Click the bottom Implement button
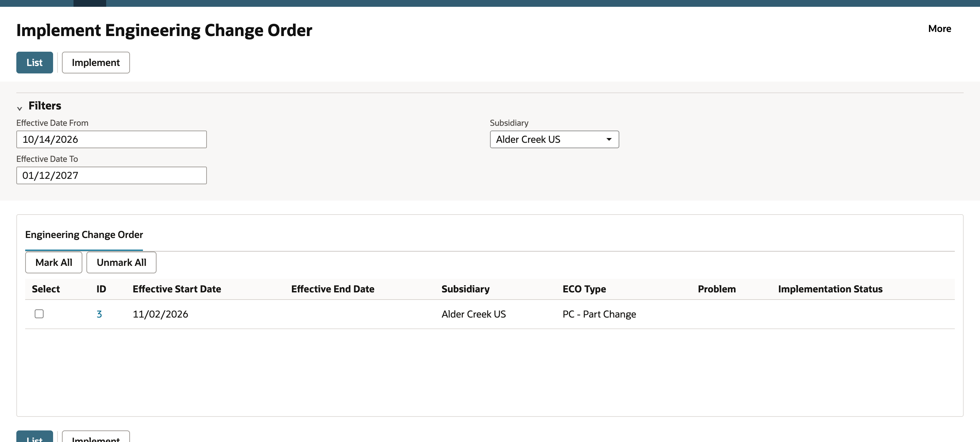Viewport: 980px width, 442px height. 96,437
